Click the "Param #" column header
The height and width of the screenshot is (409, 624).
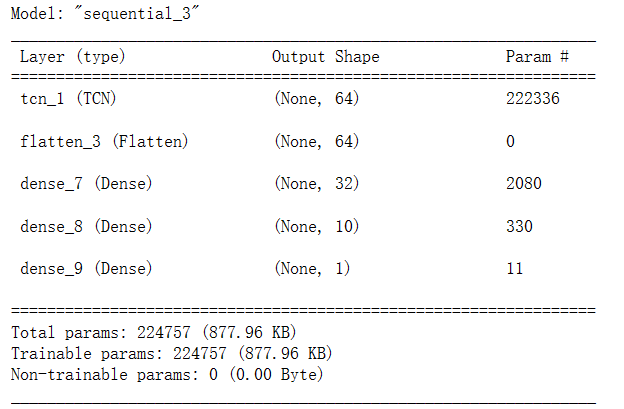click(537, 57)
